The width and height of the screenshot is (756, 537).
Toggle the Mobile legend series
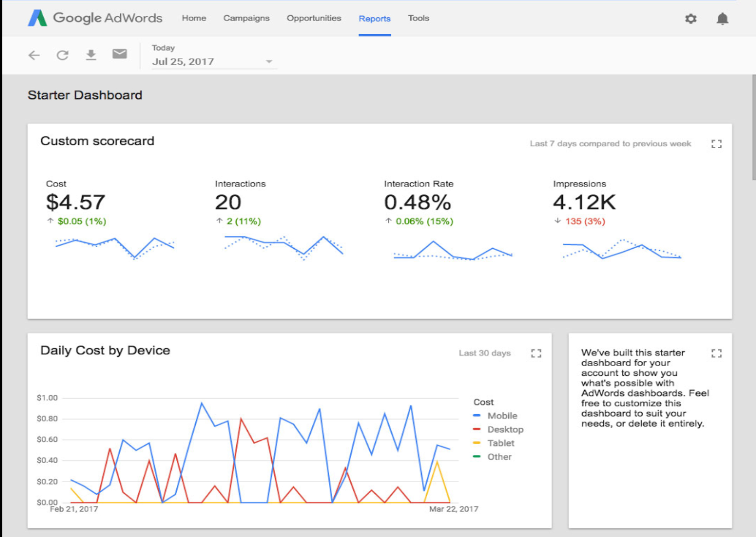pos(502,416)
